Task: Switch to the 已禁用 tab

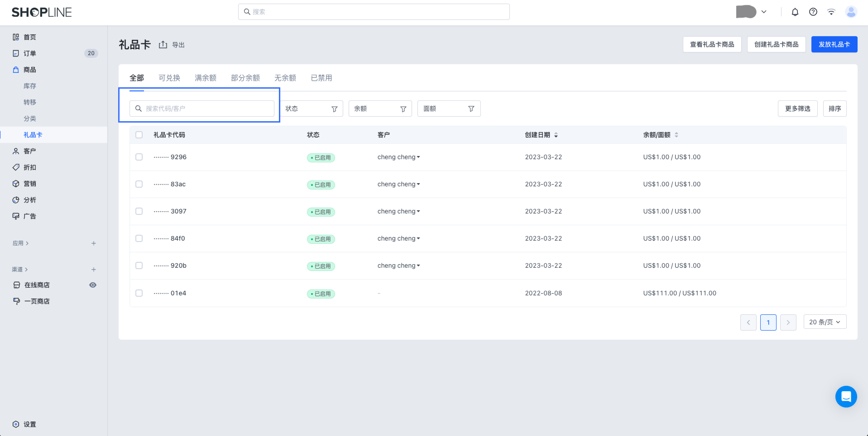Action: (321, 78)
